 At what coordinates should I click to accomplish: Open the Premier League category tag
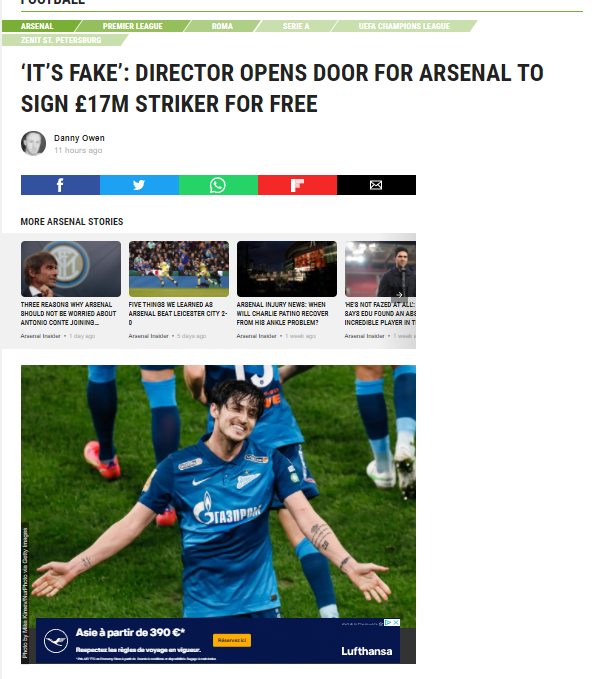[132, 26]
